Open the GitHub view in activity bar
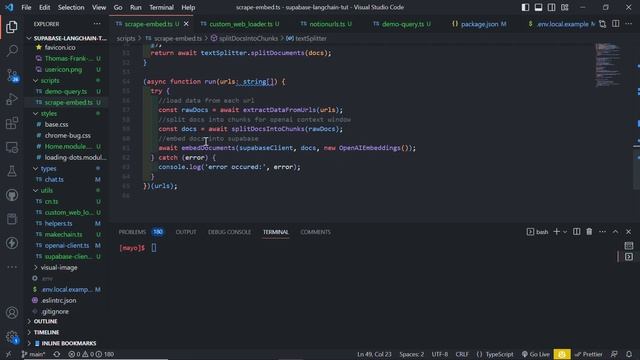 point(12,195)
